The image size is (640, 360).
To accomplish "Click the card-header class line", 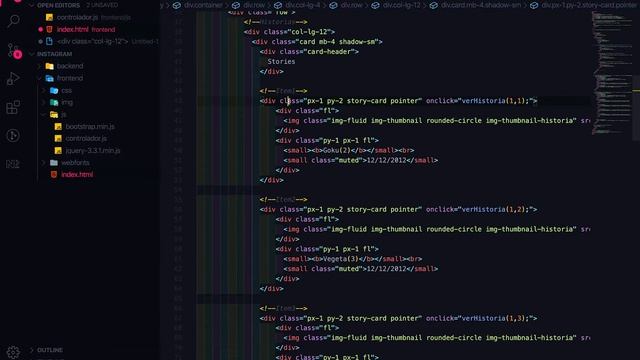I will 309,52.
